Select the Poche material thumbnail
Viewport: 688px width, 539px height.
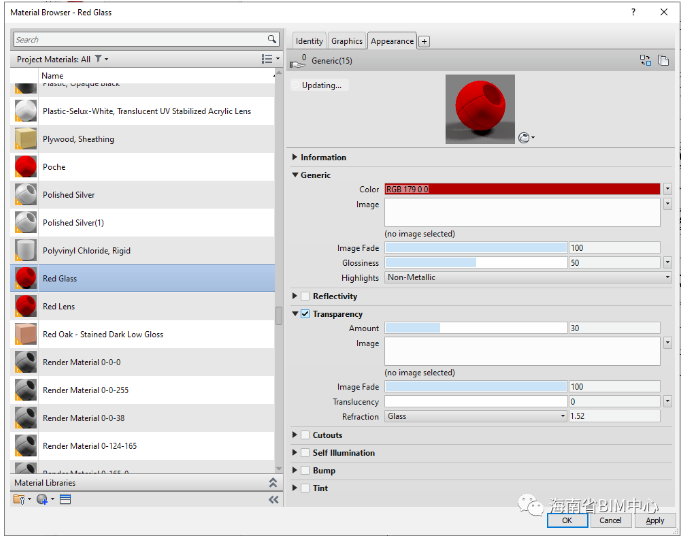point(26,167)
